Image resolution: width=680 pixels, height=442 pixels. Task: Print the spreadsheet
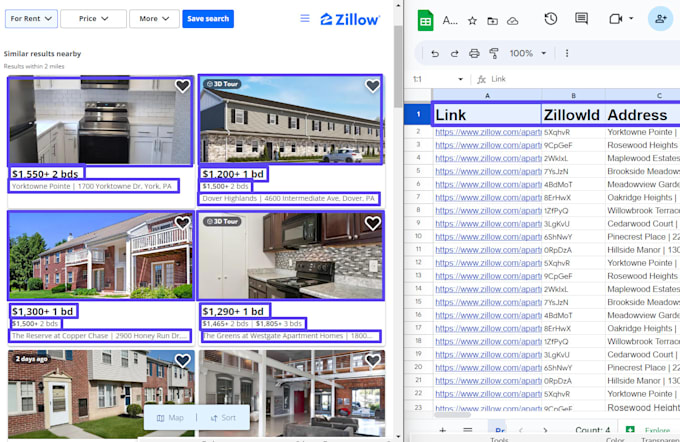pyautogui.click(x=474, y=53)
